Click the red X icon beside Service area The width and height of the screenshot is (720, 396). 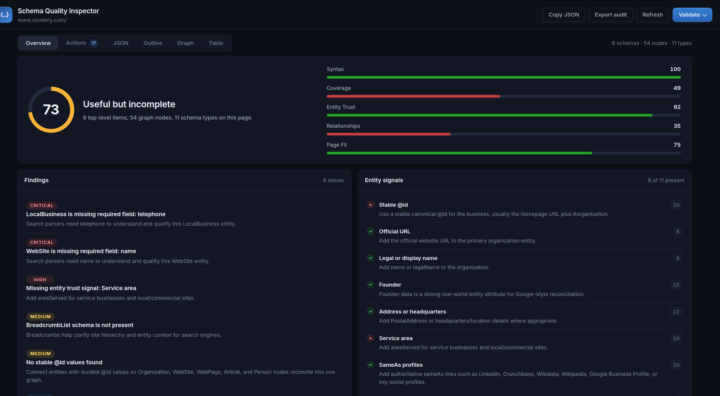[370, 338]
